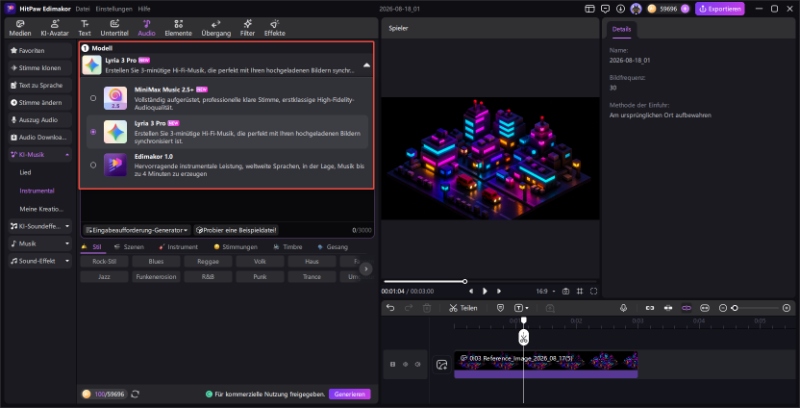Add a marker with the shield marker icon
This screenshot has width=800, height=408.
(500, 308)
